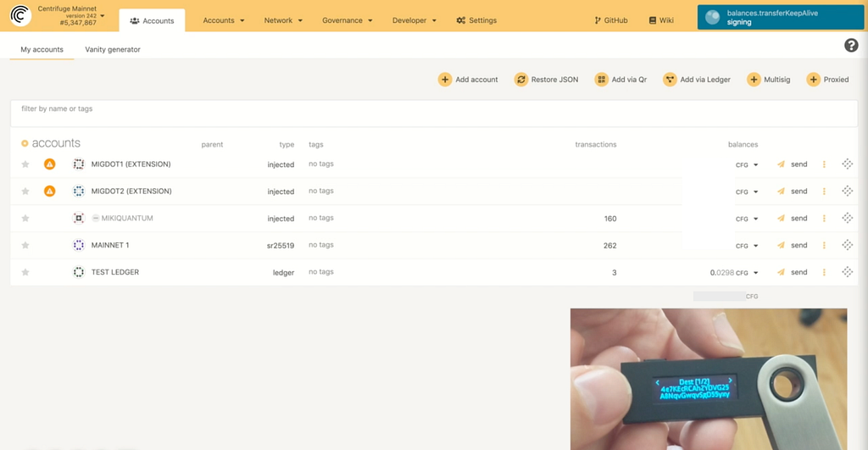Click the TEST LEDGER account name

tap(115, 272)
